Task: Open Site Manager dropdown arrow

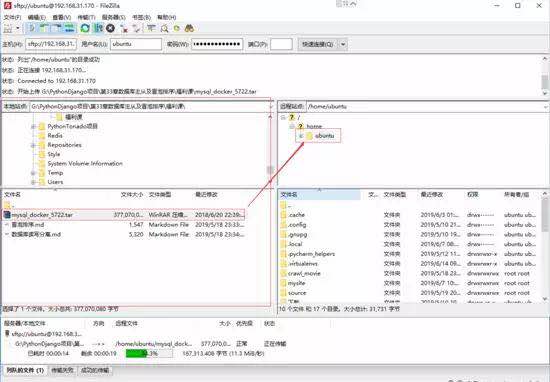Action: click(18, 28)
